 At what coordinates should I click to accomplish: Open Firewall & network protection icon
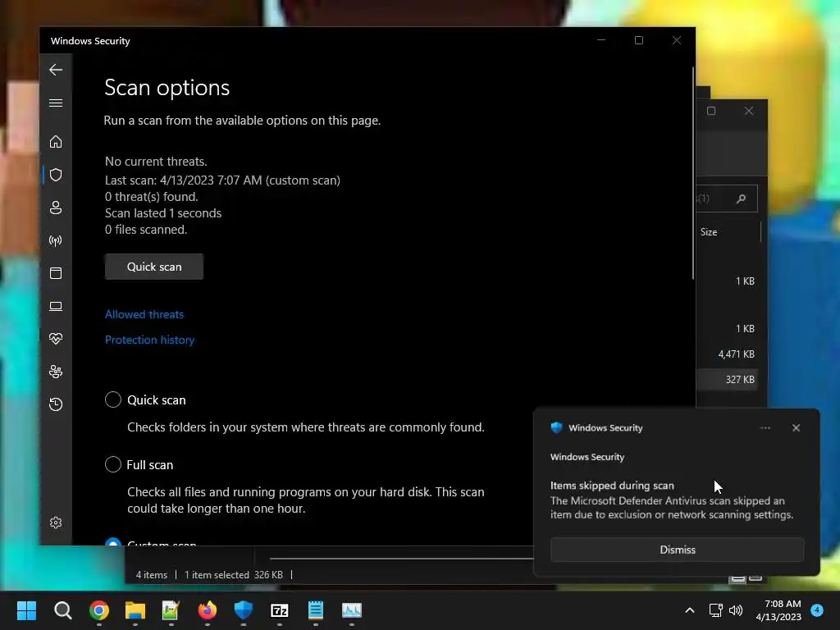(56, 240)
